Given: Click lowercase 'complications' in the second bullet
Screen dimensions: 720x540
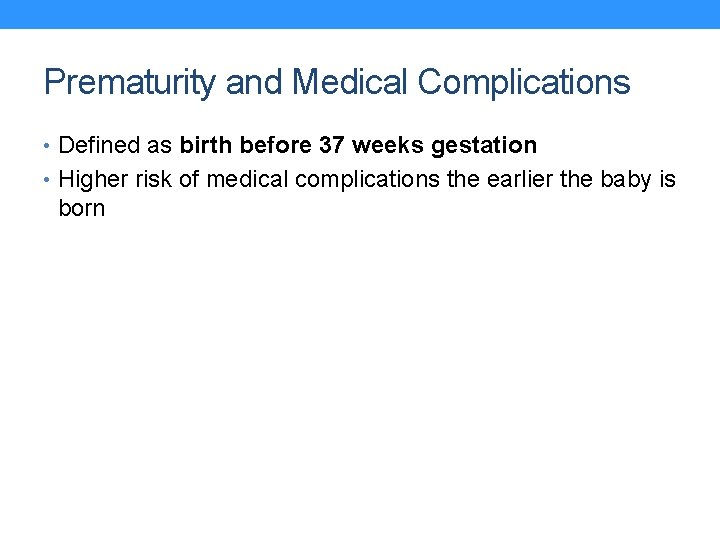Looking at the screenshot, I should 361,180.
